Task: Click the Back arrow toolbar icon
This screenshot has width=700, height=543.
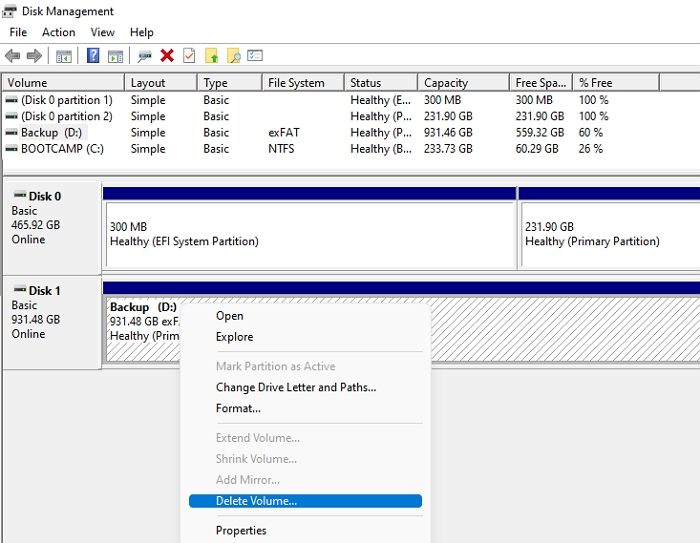Action: coord(13,56)
